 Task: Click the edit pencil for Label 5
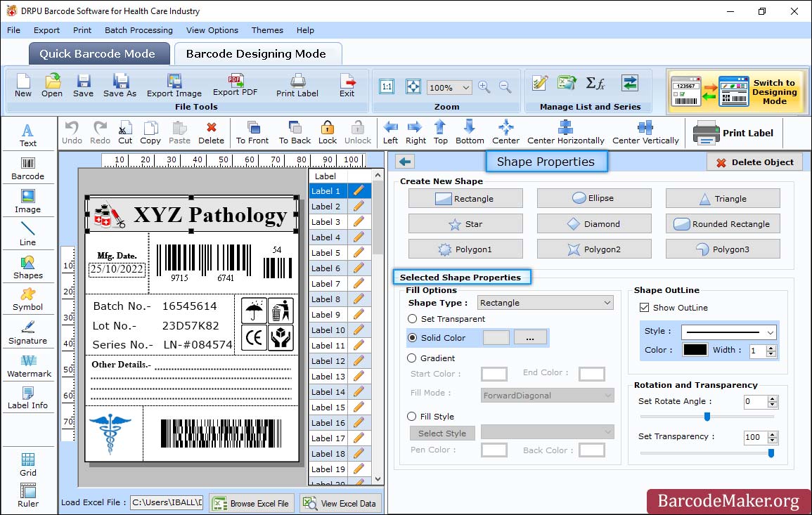pos(359,253)
